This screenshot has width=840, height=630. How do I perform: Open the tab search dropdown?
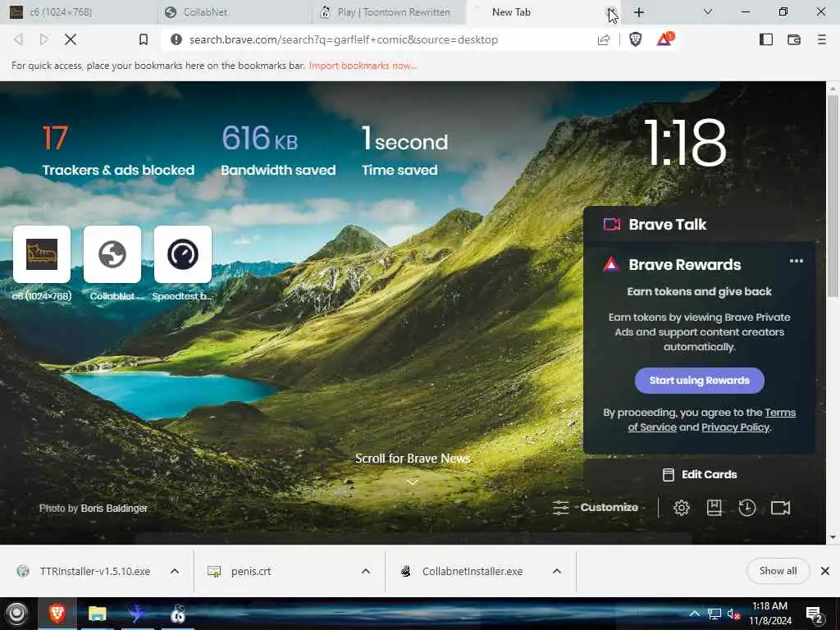(708, 11)
